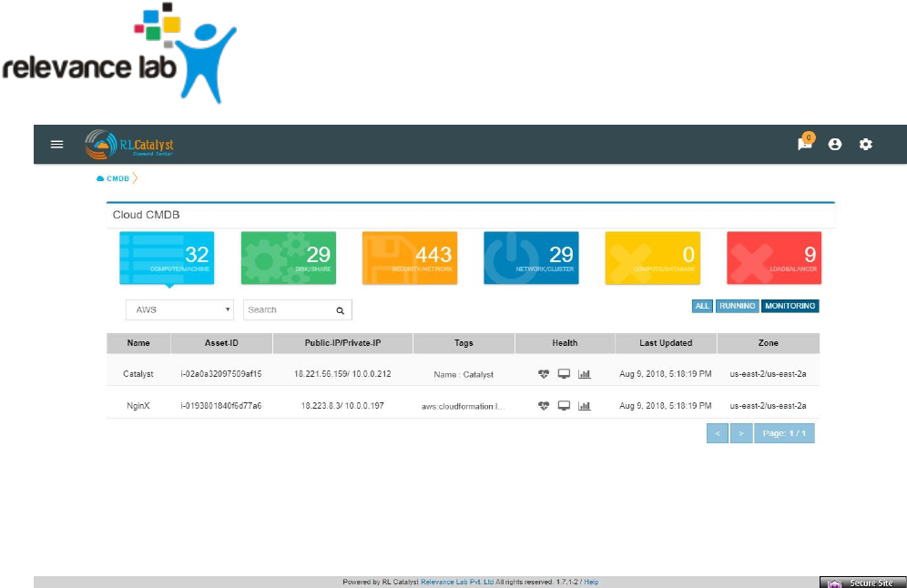Select the LoadBalancer tile showing 9
Viewport: 907px width, 588px height.
tap(774, 258)
